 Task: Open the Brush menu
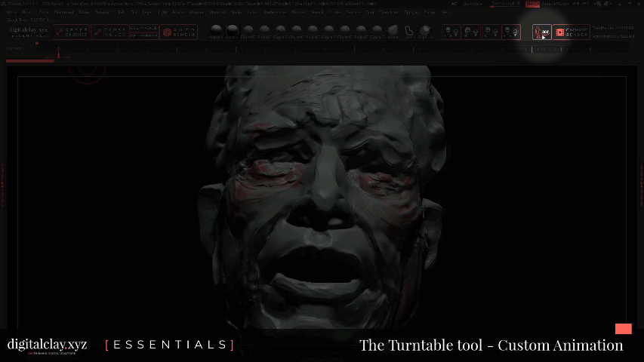tap(27, 12)
